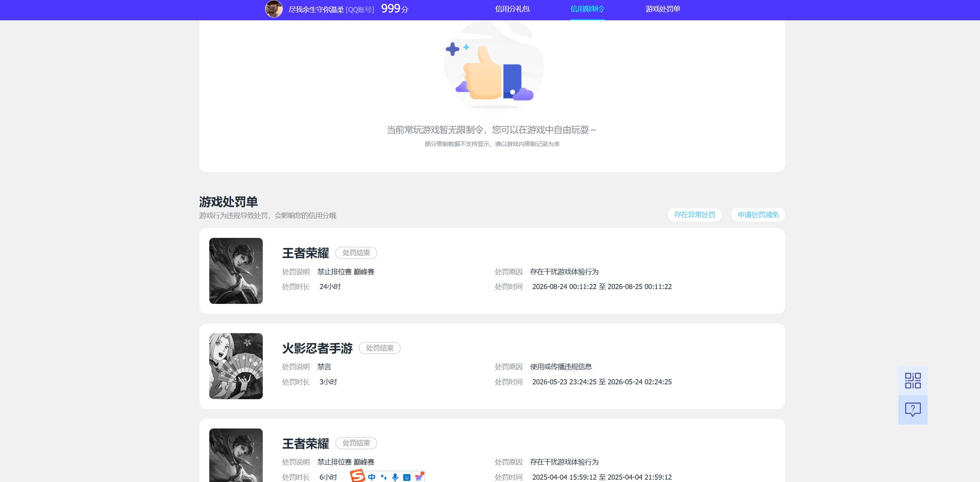Select the 信用限制令 tab
980x482 pixels.
coord(587,9)
